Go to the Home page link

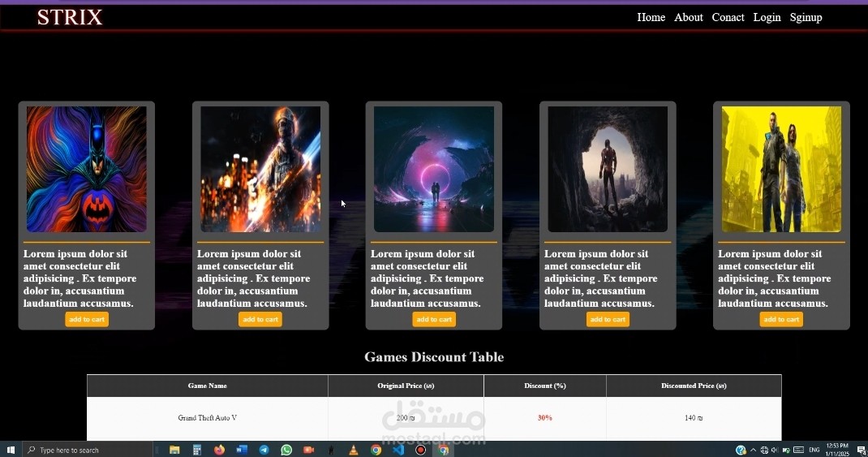(x=651, y=17)
